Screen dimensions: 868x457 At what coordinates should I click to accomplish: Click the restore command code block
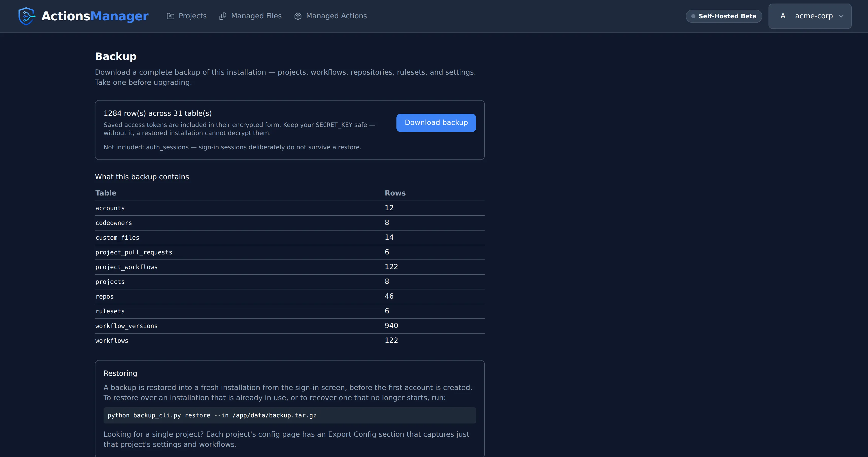click(x=289, y=415)
